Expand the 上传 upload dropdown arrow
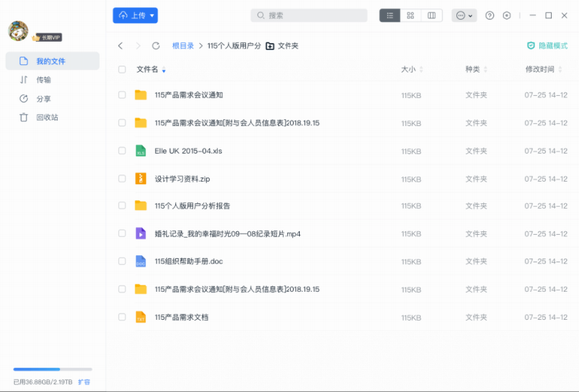Viewport: 579px width, 392px height. (152, 16)
